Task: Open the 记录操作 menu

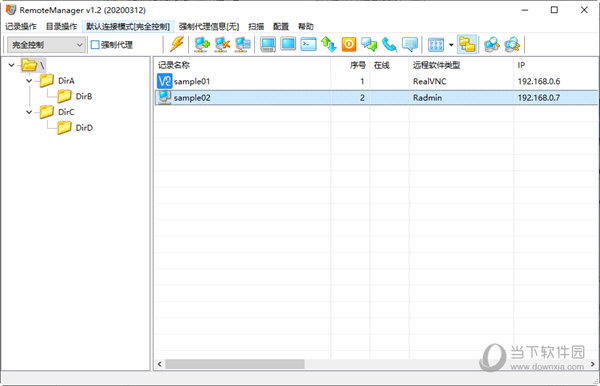Action: (x=21, y=26)
